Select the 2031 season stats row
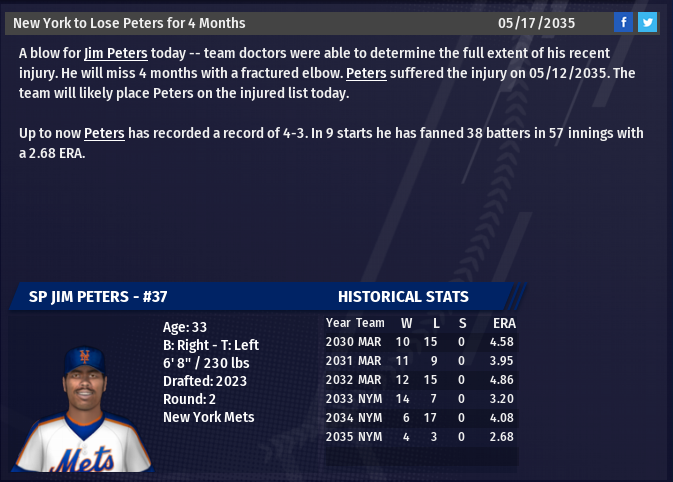Viewport: 673px width, 482px height. [x=420, y=361]
